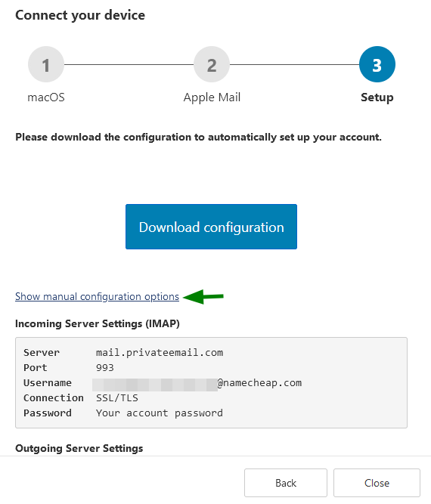Click the mail.privateemail.com server value

pos(160,353)
